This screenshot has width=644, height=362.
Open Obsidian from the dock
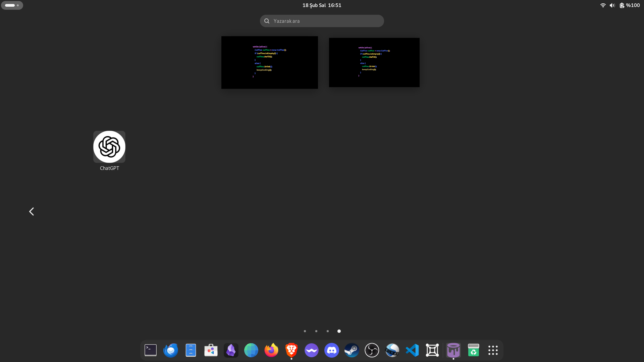click(231, 350)
